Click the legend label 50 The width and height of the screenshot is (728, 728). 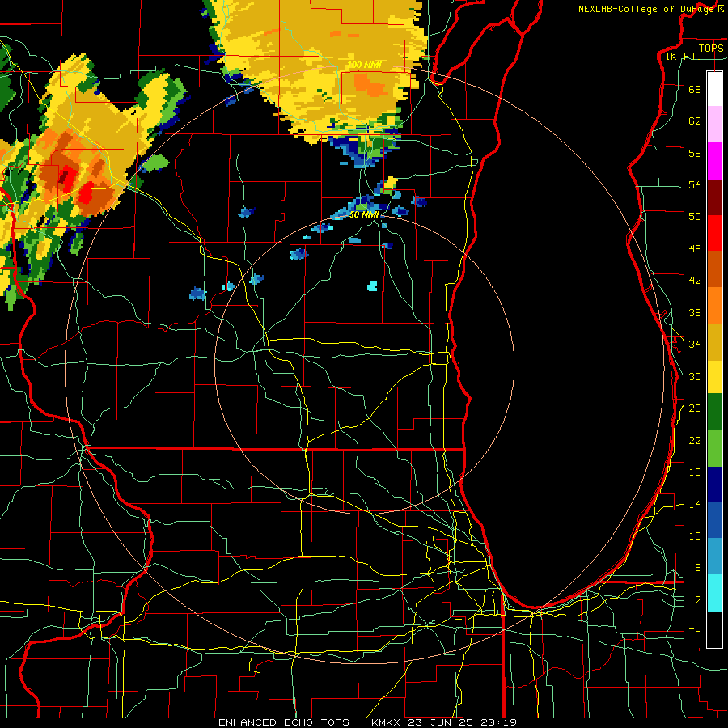pyautogui.click(x=695, y=216)
